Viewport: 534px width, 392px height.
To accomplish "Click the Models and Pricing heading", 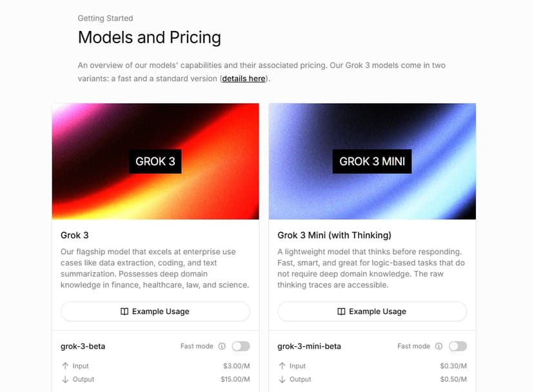I will [x=149, y=37].
